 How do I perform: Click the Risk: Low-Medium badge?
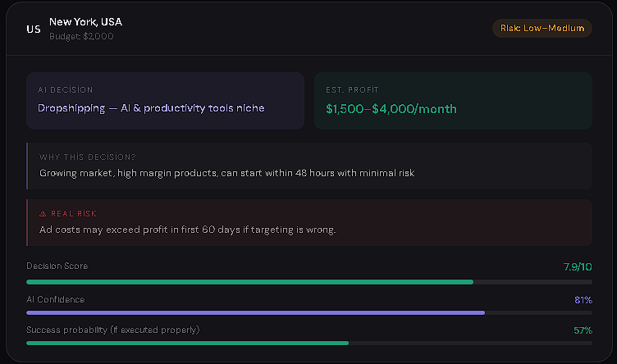click(542, 28)
